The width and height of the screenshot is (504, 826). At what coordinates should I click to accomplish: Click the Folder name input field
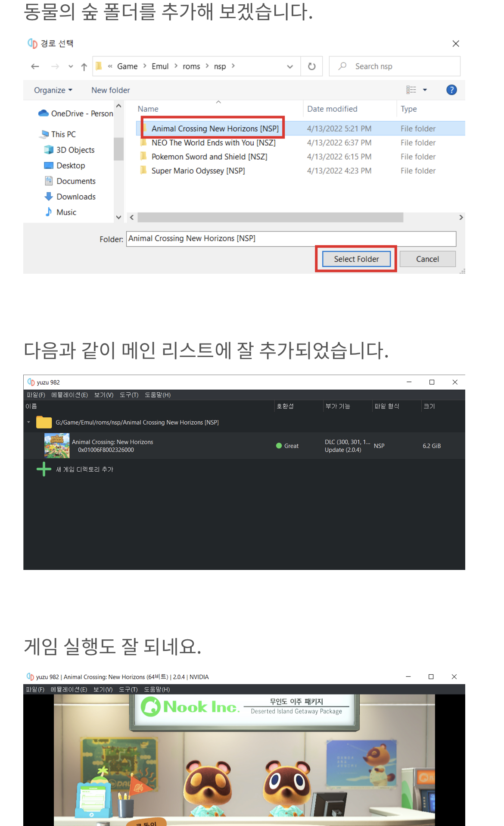pyautogui.click(x=291, y=239)
